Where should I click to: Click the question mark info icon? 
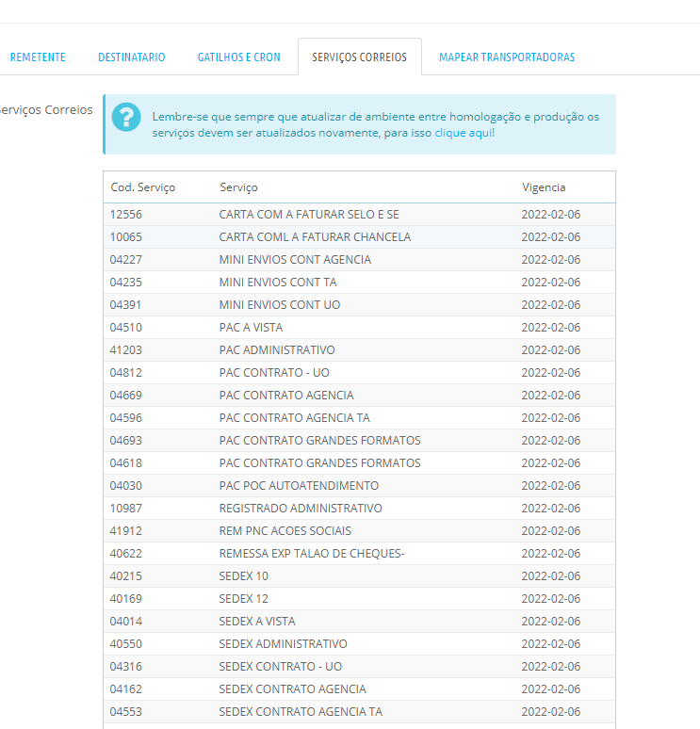point(125,118)
